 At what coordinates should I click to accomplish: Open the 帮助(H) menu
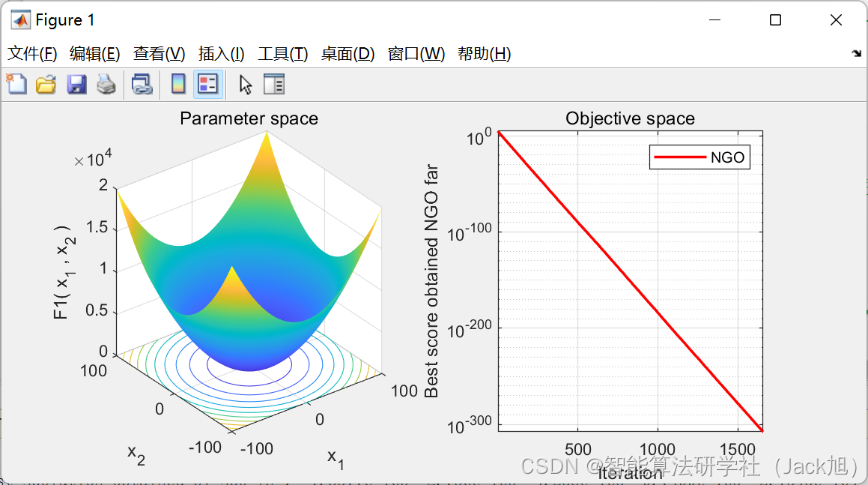tap(485, 54)
